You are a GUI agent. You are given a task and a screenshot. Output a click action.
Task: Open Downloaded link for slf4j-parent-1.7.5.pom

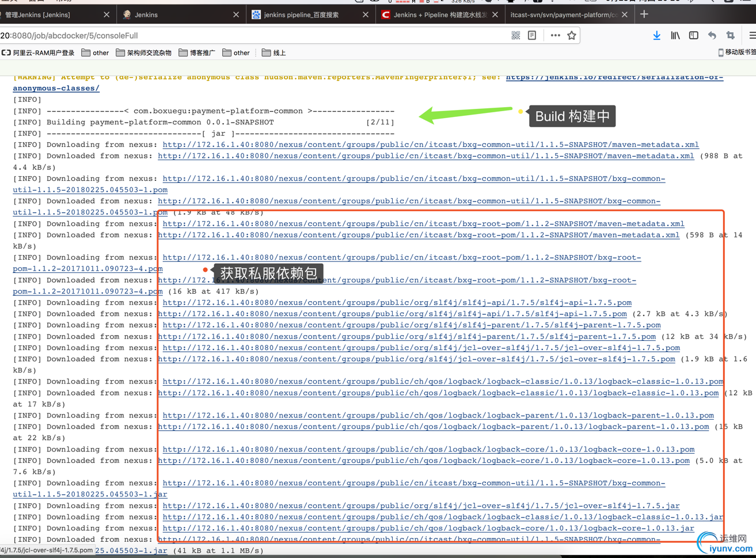(407, 336)
